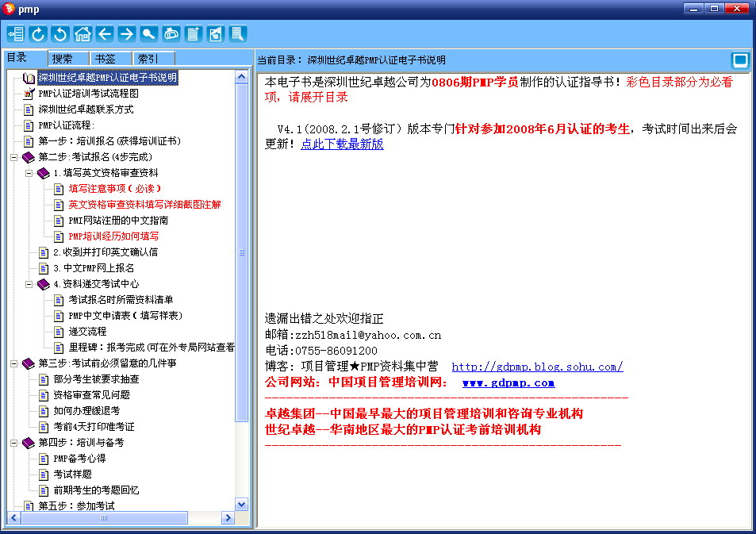The height and width of the screenshot is (534, 756).
Task: Collapse the 第三步:考试前必须留意的几件事 node
Action: click(x=14, y=363)
